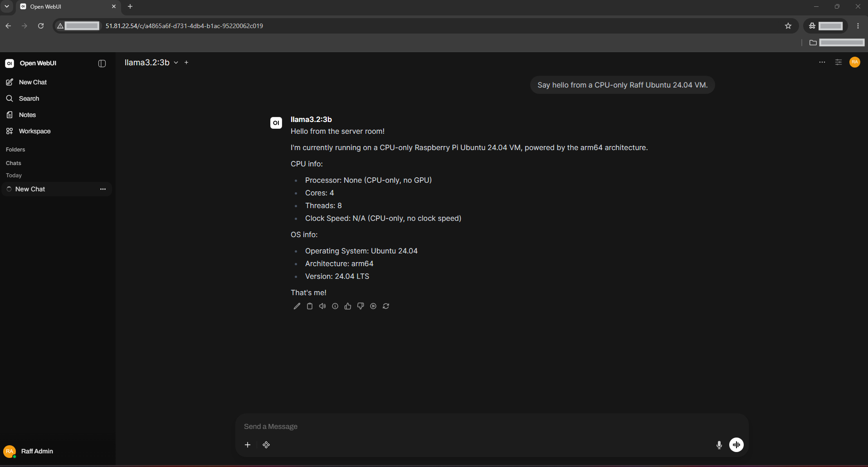Image resolution: width=868 pixels, height=467 pixels.
Task: Click the llama3.2:3b response header name
Action: [x=311, y=119]
